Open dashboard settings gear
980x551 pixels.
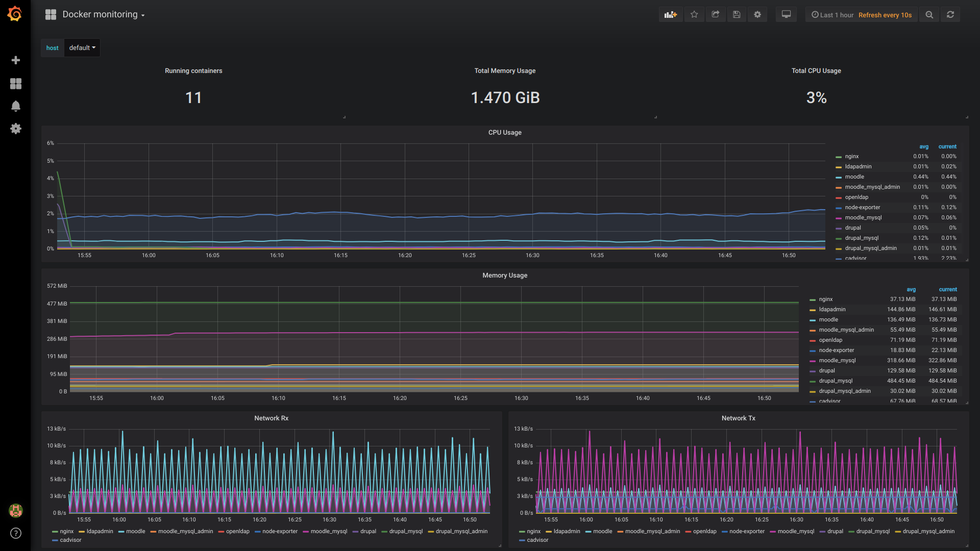(x=757, y=15)
